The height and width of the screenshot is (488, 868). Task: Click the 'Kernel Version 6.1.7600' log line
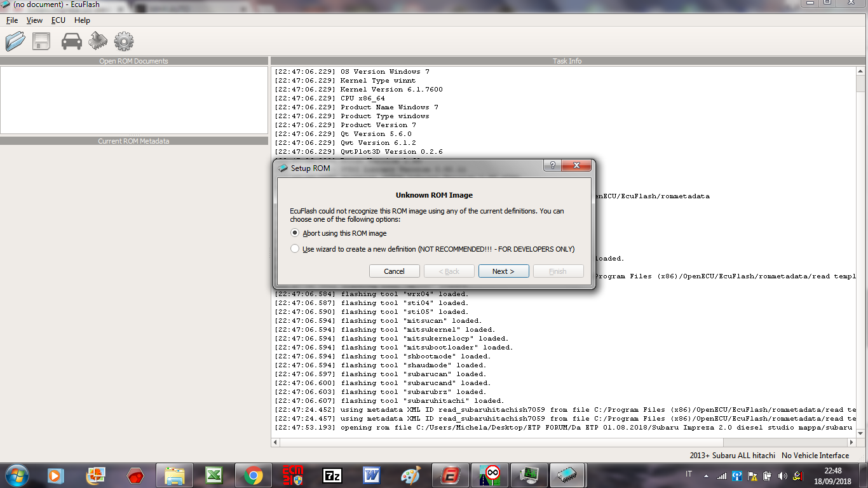359,90
